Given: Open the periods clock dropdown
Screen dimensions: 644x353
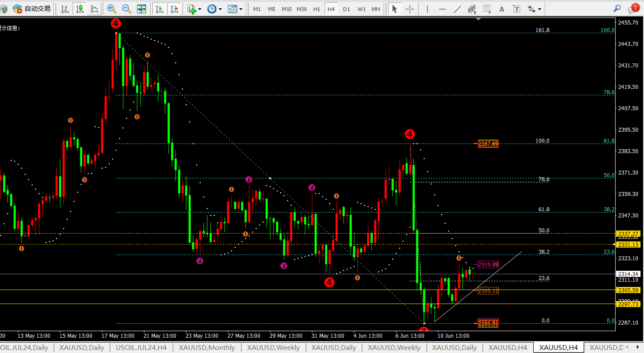Looking at the screenshot, I should [x=214, y=9].
